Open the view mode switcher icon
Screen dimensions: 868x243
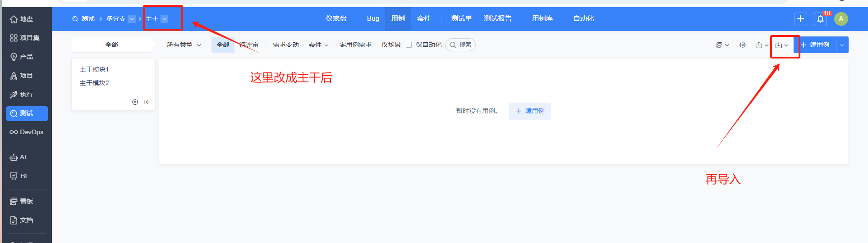722,45
